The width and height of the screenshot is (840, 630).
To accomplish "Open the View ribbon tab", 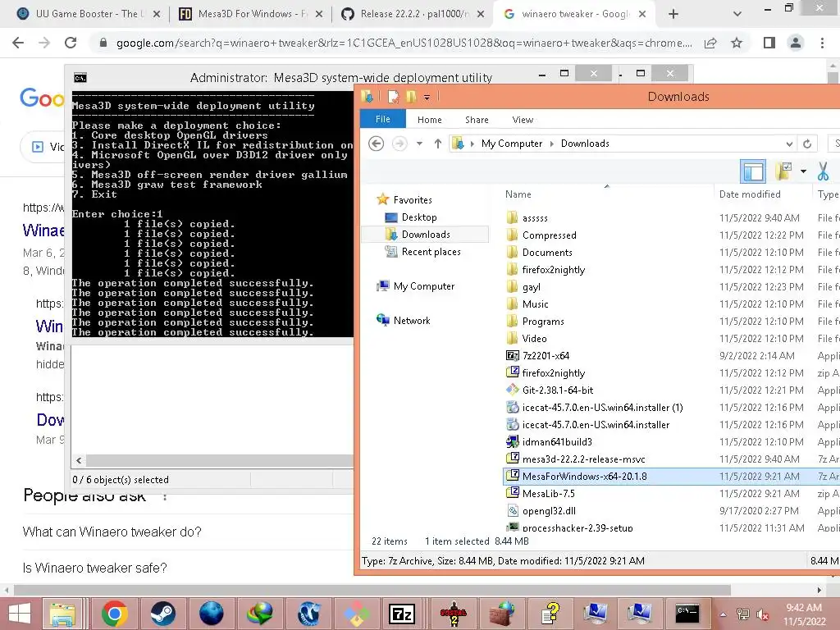I will [x=523, y=120].
